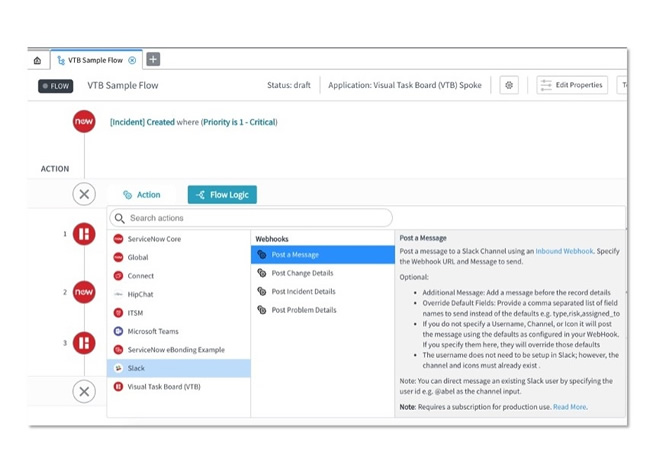The image size is (650, 470).
Task: Click the Application: Visual Task Board text
Action: pos(405,85)
